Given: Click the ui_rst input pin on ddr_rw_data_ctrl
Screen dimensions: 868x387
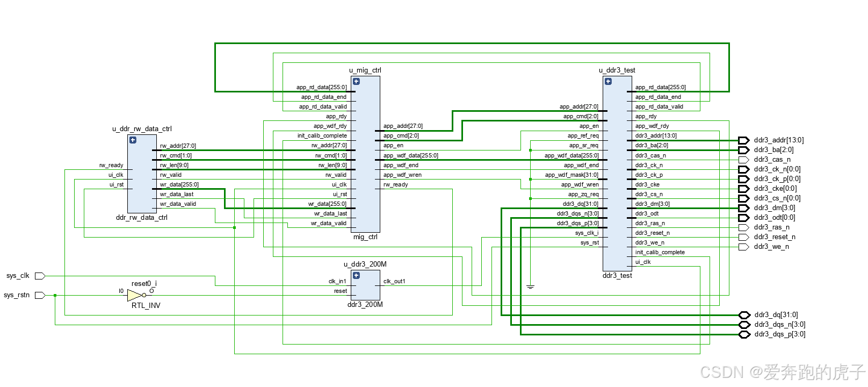Looking at the screenshot, I should tap(117, 185).
